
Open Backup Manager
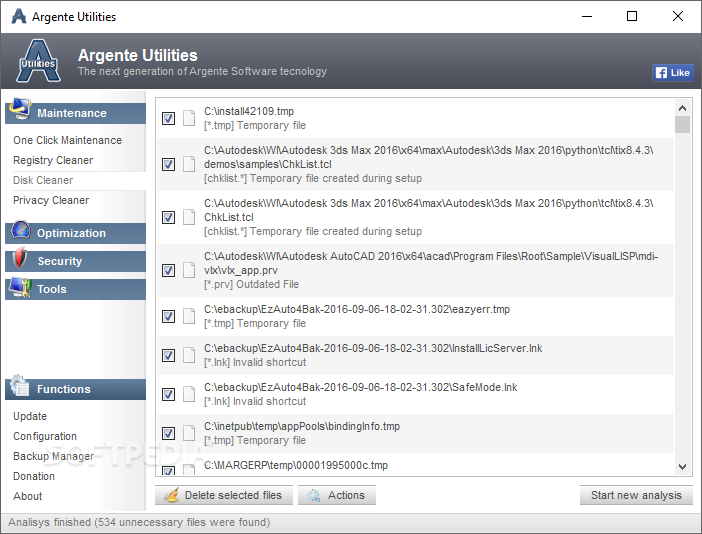click(x=53, y=457)
